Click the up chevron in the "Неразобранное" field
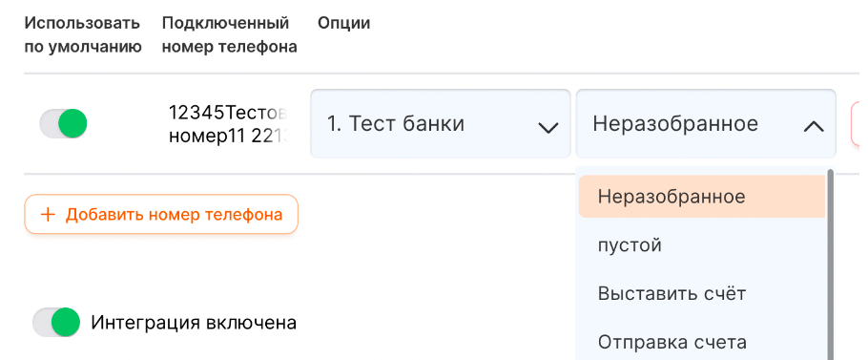868x360 pixels. [814, 127]
